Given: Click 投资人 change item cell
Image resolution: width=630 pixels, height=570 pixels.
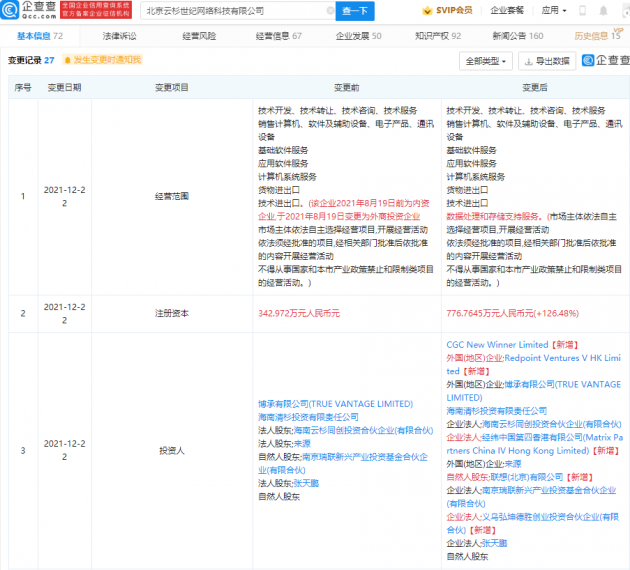Looking at the screenshot, I should [x=172, y=451].
